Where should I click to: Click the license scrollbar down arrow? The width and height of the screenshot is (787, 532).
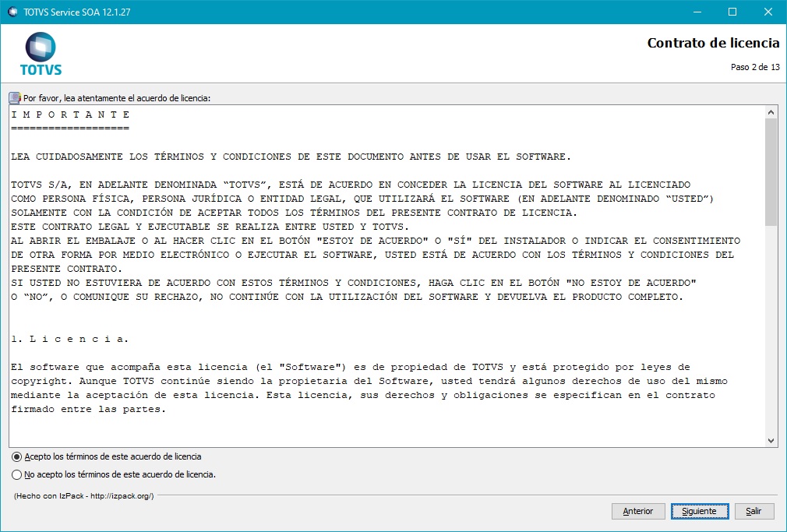click(x=771, y=441)
